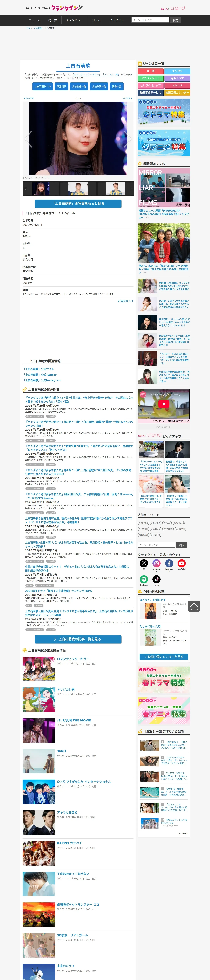Image resolution: width=210 pixels, height=980 pixels.
Task: Click the sidebar 検索 button
Action: coord(182,545)
